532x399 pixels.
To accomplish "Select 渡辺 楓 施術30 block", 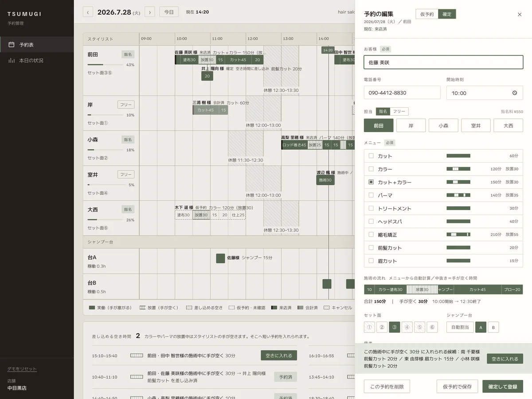I will point(325,180).
